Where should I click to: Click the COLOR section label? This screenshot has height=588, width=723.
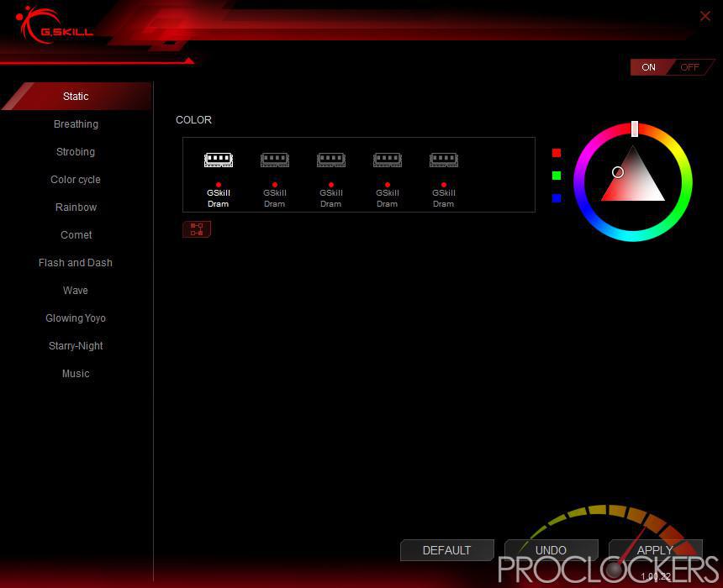(x=193, y=120)
